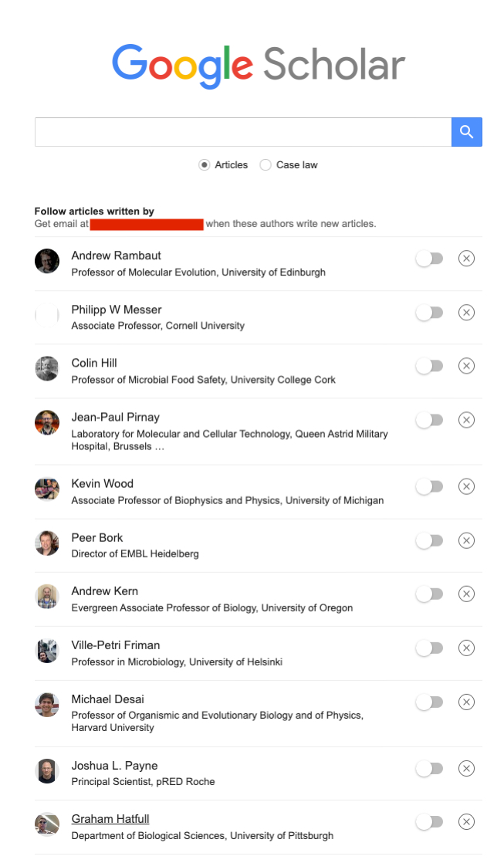504x863 pixels.
Task: Remove Peer Bork from followed authors
Action: (x=466, y=540)
